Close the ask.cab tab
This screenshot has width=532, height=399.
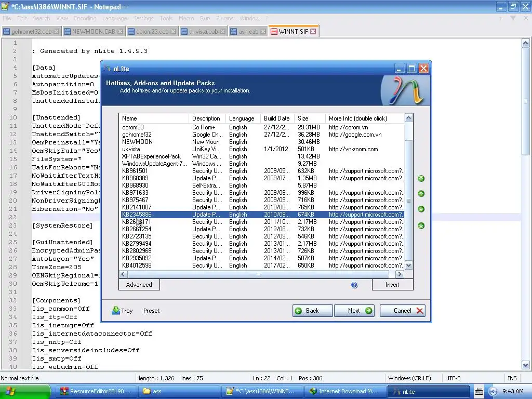[x=262, y=32]
